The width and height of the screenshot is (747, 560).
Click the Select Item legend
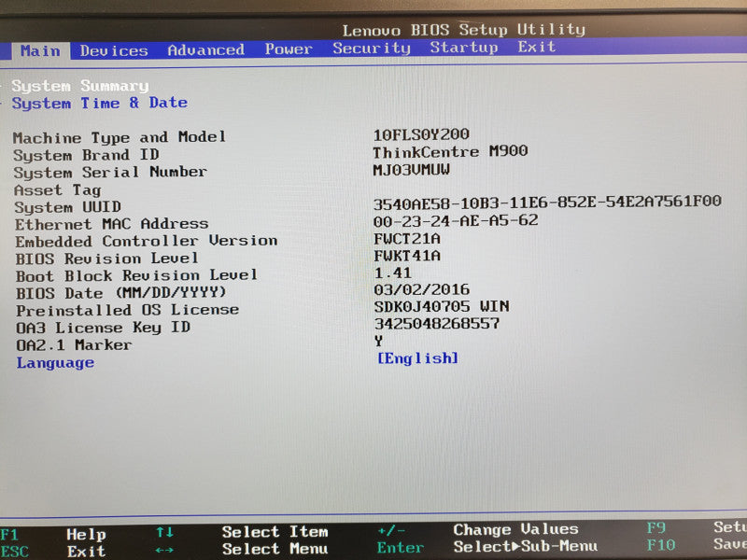click(x=275, y=532)
